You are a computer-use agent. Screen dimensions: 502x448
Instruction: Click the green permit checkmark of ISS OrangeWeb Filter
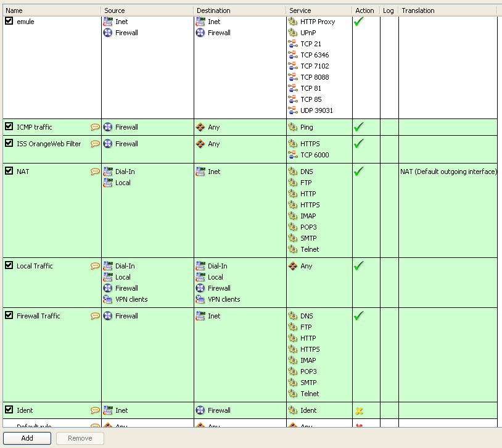click(359, 144)
